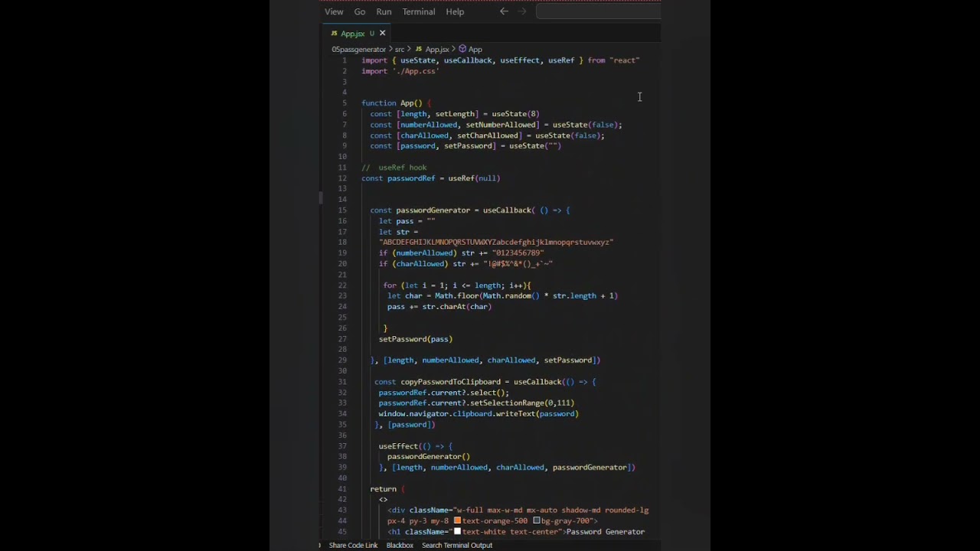Screen dimensions: 980x551
Task: Click the text-orange-500 color swatch
Action: pyautogui.click(x=457, y=520)
